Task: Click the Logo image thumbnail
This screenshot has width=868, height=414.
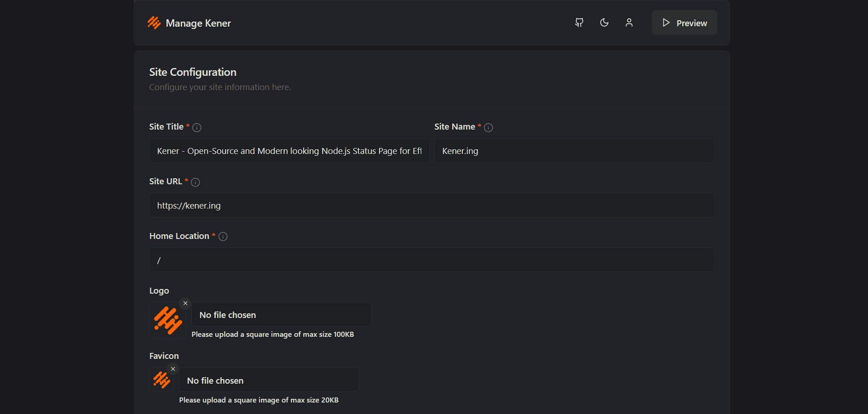Action: coord(167,321)
